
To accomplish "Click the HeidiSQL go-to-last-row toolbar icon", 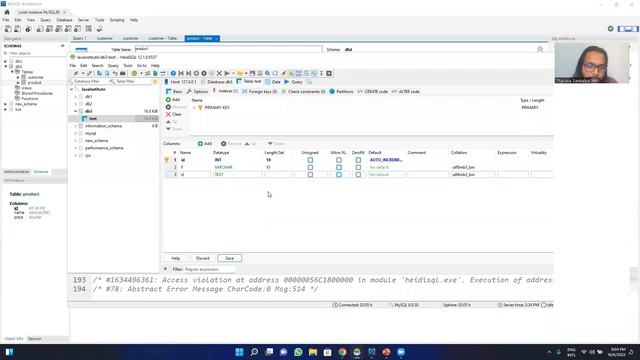I will point(189,73).
